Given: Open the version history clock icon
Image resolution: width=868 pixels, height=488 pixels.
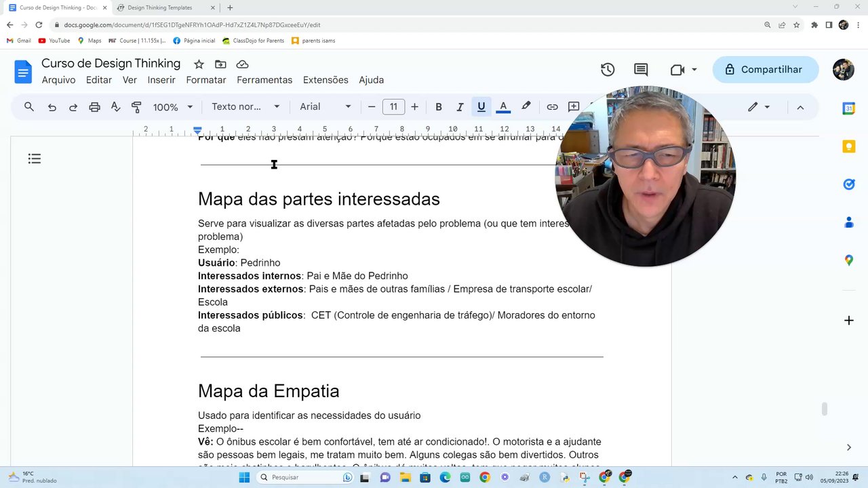Looking at the screenshot, I should 608,69.
